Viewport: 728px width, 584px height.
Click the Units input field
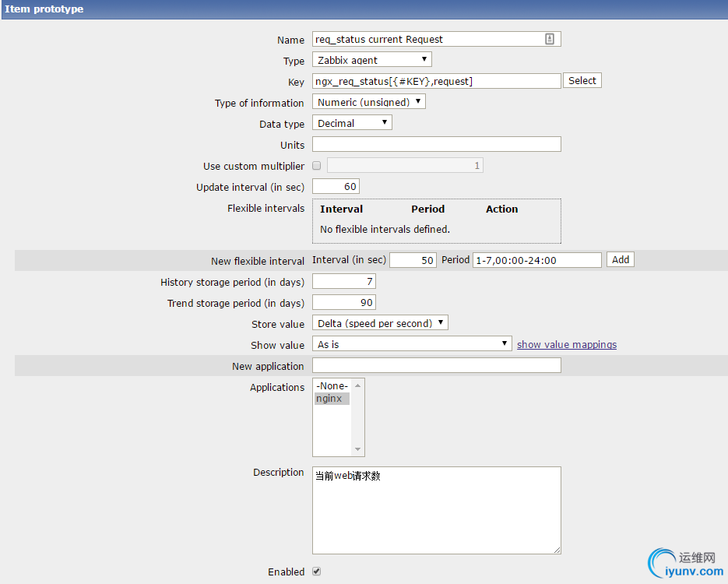tap(437, 144)
